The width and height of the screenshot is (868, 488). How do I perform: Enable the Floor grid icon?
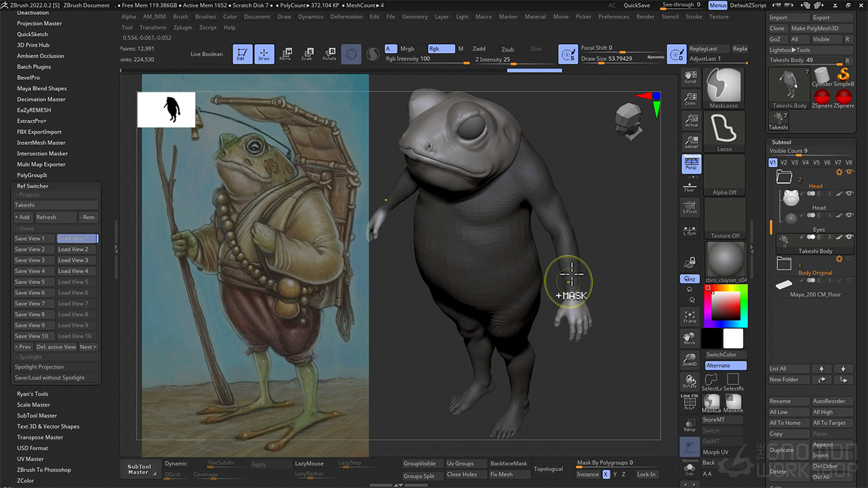pos(690,186)
